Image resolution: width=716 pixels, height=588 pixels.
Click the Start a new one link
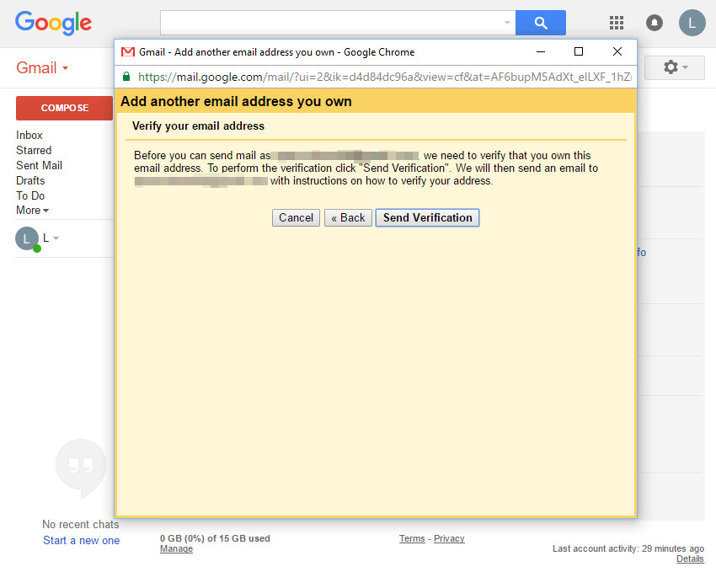click(81, 541)
